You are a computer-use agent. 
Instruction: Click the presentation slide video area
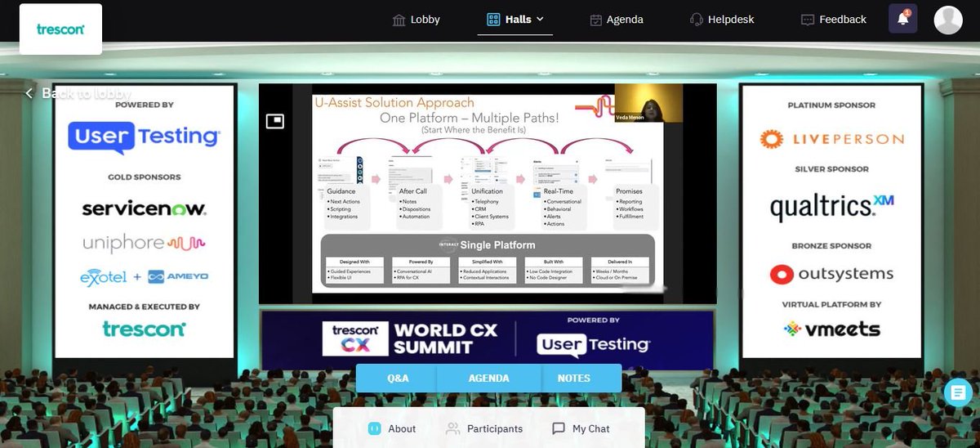tap(488, 194)
